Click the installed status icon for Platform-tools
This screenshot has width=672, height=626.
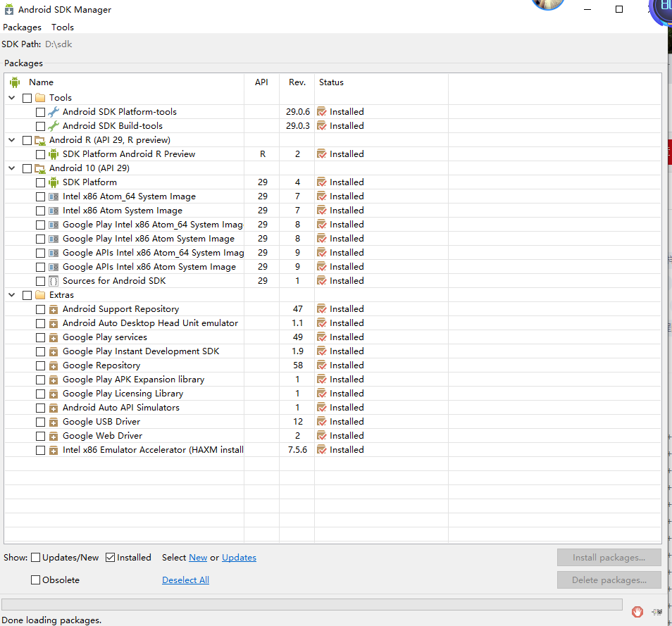[x=321, y=112]
